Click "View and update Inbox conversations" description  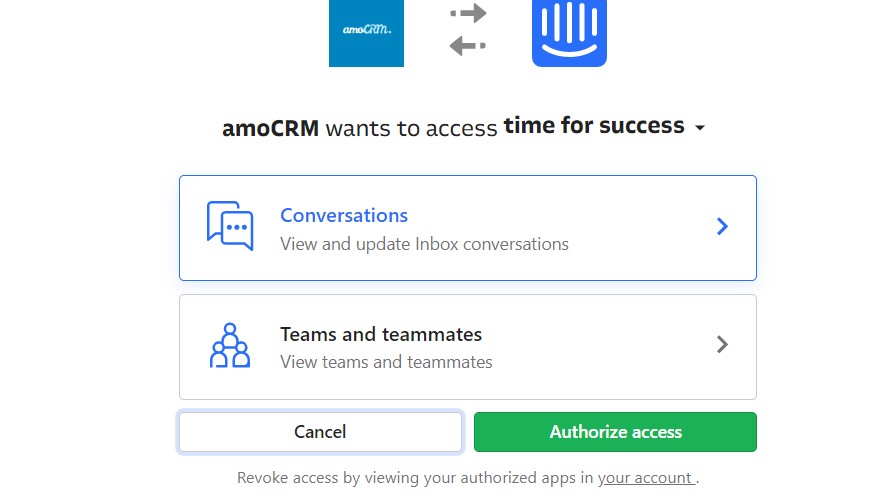tap(424, 243)
